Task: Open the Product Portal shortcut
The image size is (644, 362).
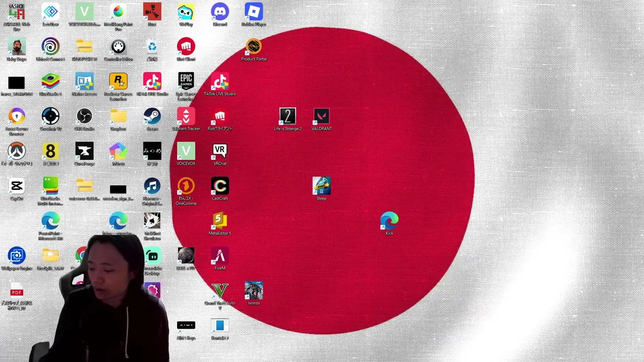Action: pos(254,47)
